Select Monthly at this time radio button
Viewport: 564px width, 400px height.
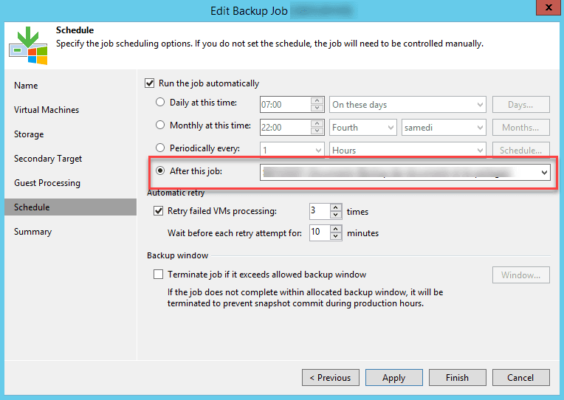click(160, 125)
